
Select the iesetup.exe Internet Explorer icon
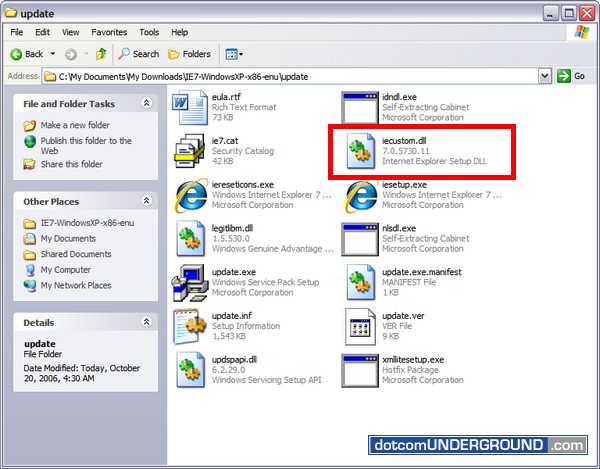360,195
